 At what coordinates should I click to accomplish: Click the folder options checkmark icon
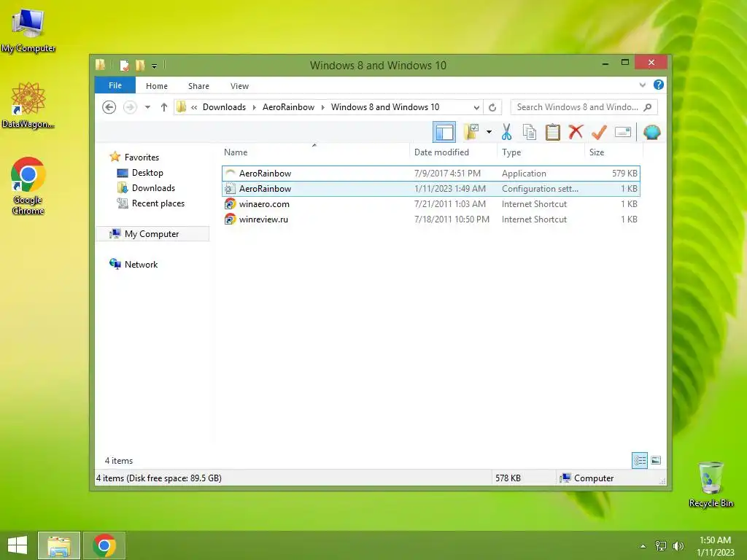click(x=472, y=132)
